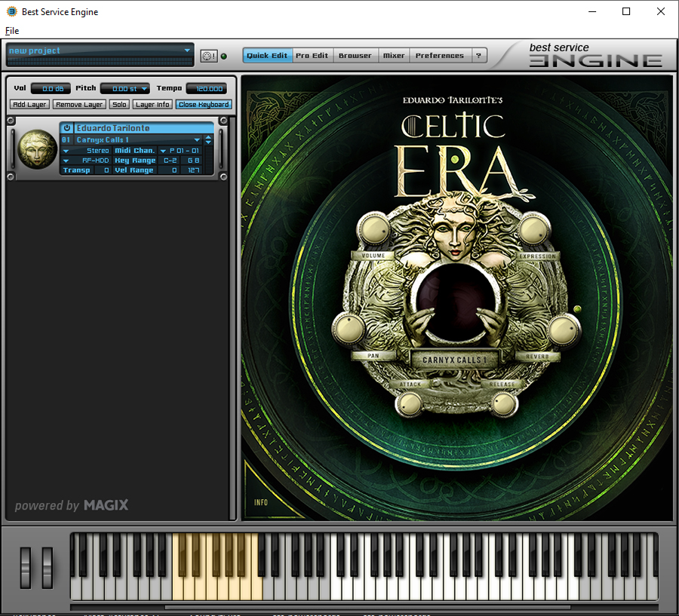Viewport: 679px width, 616px height.
Task: Click the Vol 0.0 dB field
Action: (x=51, y=89)
